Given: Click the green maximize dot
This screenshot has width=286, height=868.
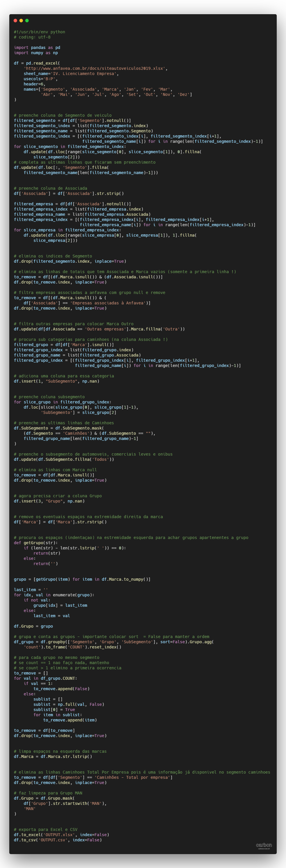Looking at the screenshot, I should (27, 21).
